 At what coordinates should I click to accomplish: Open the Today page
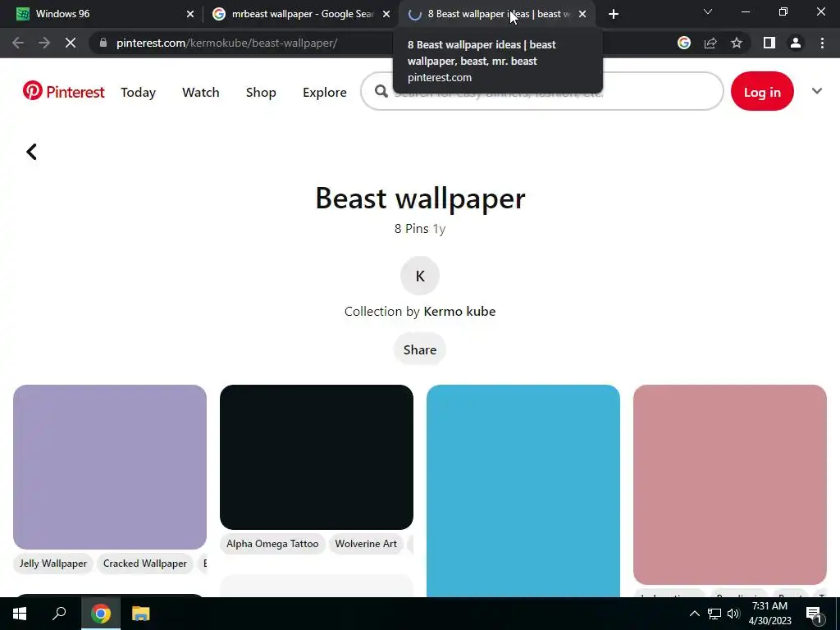tap(138, 92)
